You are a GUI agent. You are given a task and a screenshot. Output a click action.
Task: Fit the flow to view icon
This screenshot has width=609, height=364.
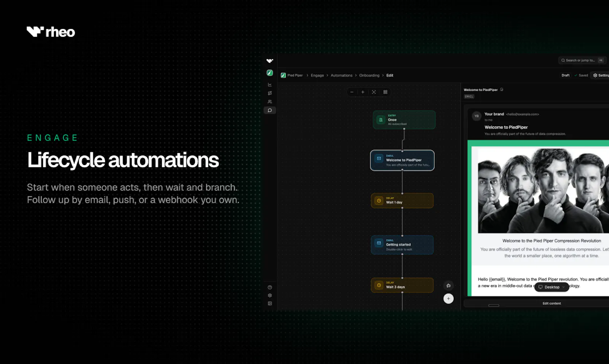coord(374,92)
